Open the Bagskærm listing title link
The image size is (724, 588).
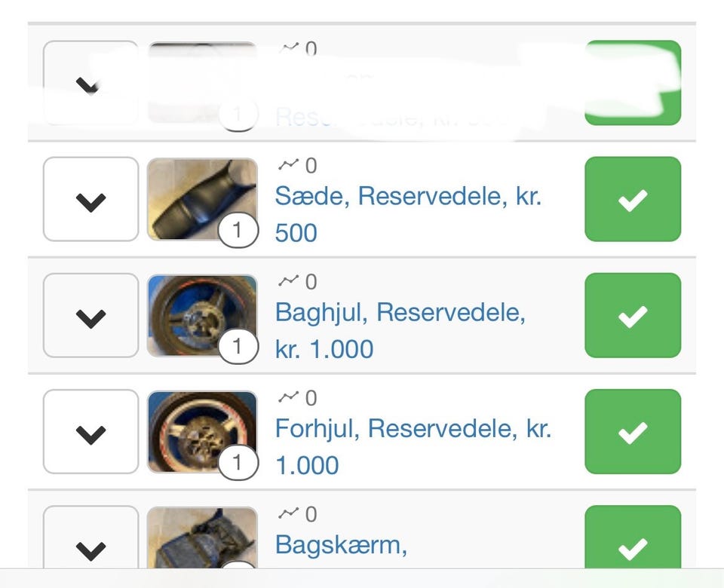[x=341, y=544]
